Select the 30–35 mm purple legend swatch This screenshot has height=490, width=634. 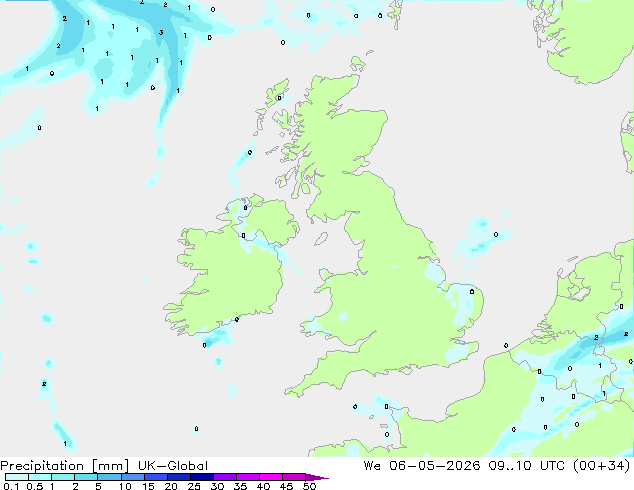[x=225, y=477]
